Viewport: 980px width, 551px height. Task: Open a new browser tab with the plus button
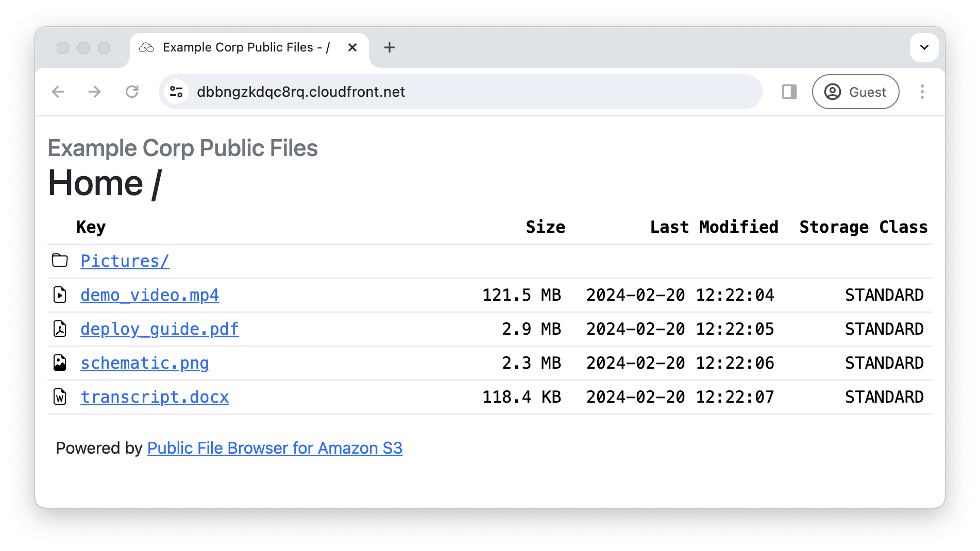[x=390, y=47]
